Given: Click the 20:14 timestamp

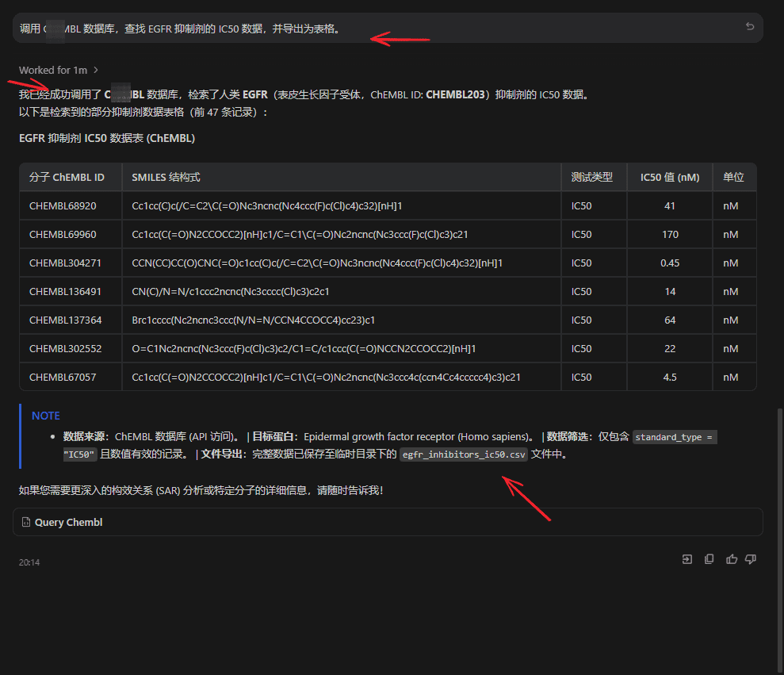Looking at the screenshot, I should [x=29, y=562].
